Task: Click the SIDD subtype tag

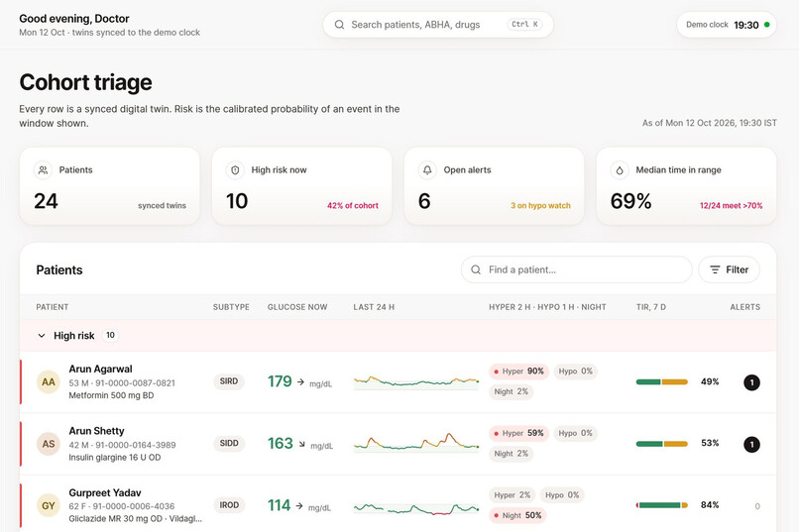Action: pos(229,444)
